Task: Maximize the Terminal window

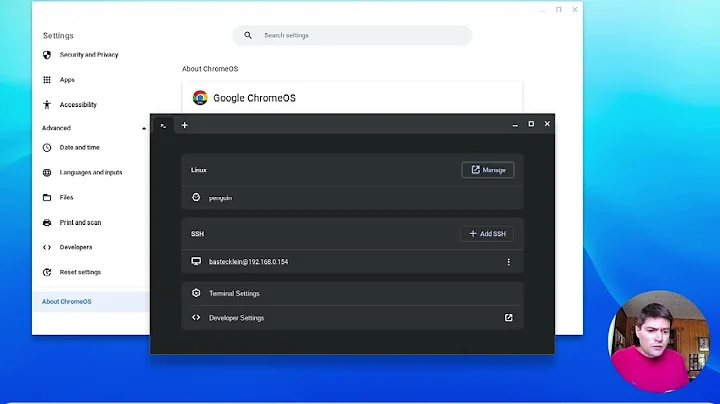Action: 531,124
